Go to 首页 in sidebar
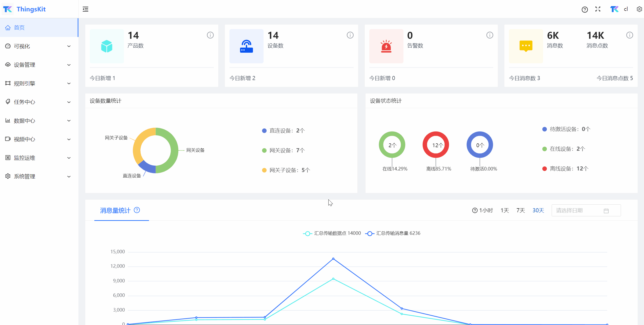The image size is (644, 325). tap(19, 28)
